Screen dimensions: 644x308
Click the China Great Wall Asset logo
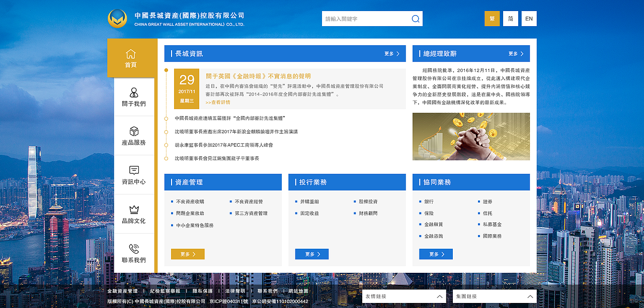117,19
